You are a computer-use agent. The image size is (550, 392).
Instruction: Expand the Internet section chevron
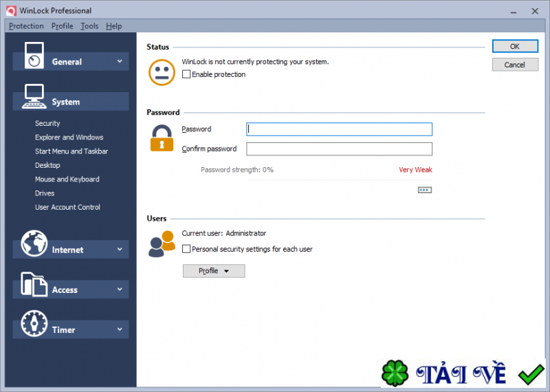[120, 250]
